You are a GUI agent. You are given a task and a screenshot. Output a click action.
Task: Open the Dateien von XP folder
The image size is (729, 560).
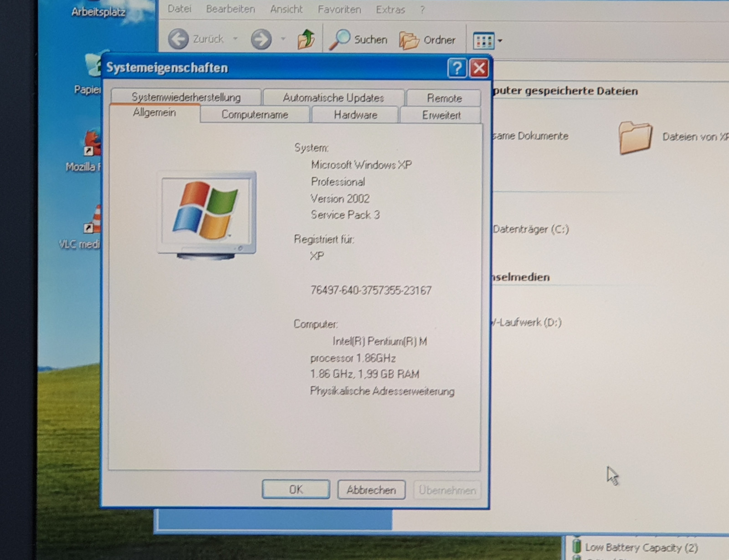[636, 137]
